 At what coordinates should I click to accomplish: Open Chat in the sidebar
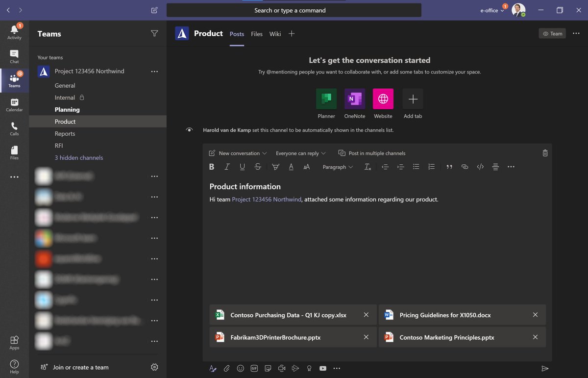coord(14,56)
